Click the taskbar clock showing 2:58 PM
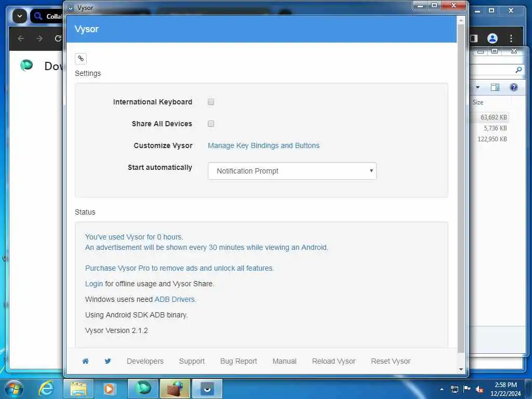Screen dimensions: 532x399 (x=506, y=389)
